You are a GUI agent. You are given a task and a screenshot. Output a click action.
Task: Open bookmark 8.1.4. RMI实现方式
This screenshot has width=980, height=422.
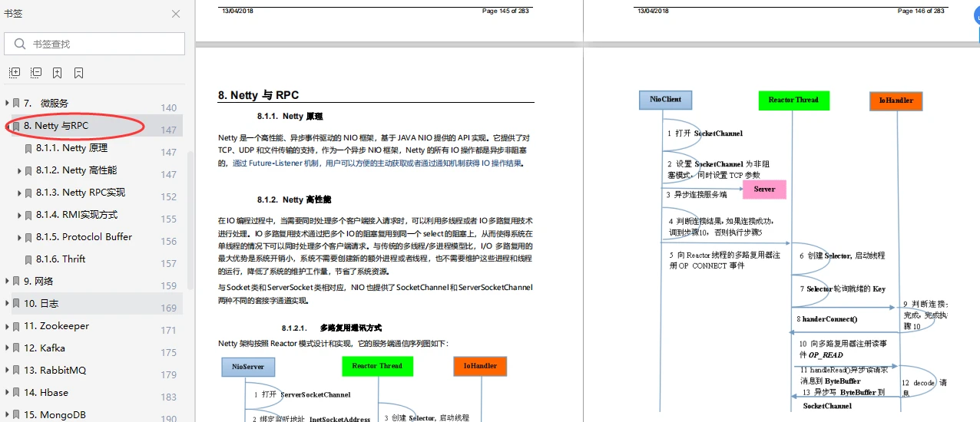coord(77,215)
